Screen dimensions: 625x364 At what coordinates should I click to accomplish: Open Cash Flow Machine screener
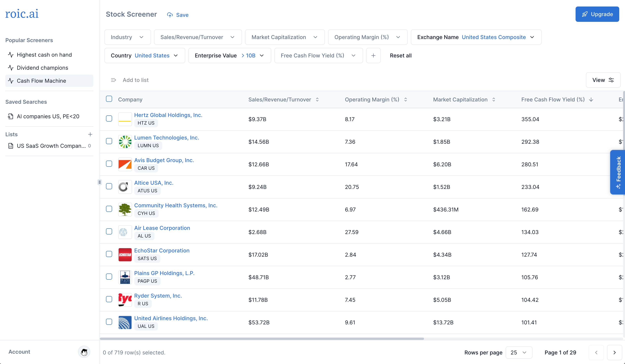[49, 81]
